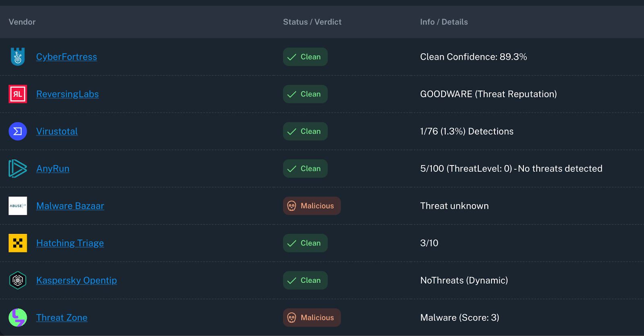Select the text 'Clean Confidence: 89.3%'

473,57
